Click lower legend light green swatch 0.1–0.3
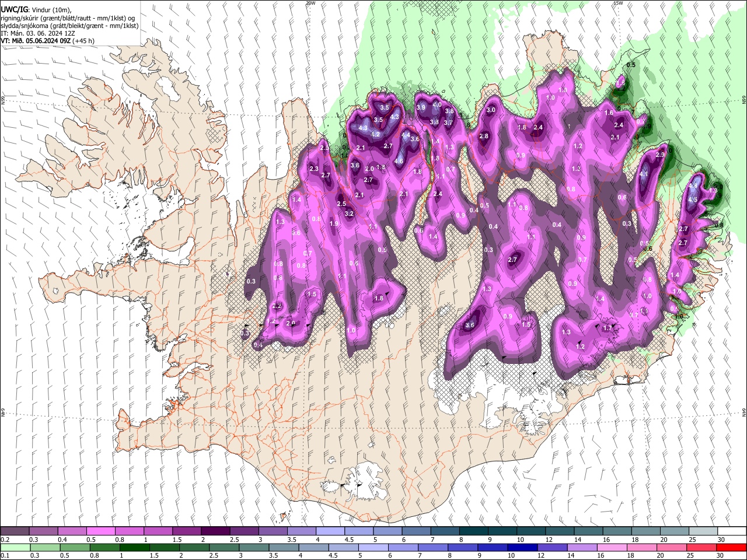The height and width of the screenshot is (560, 747). click(x=16, y=547)
